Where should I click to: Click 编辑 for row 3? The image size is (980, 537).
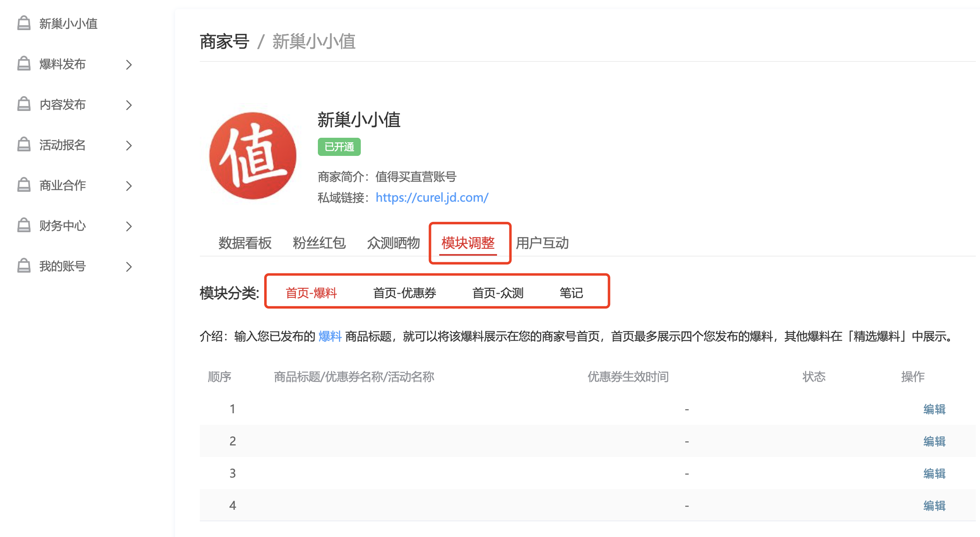(935, 473)
